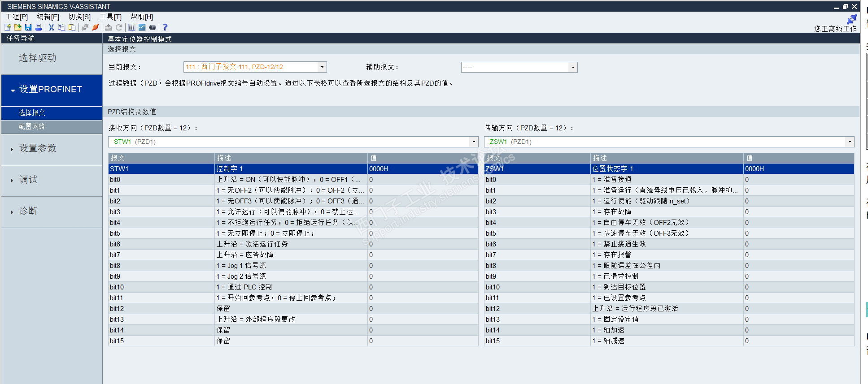The image size is (868, 384).
Task: Click 0000H value of STW1
Action: [x=379, y=169]
